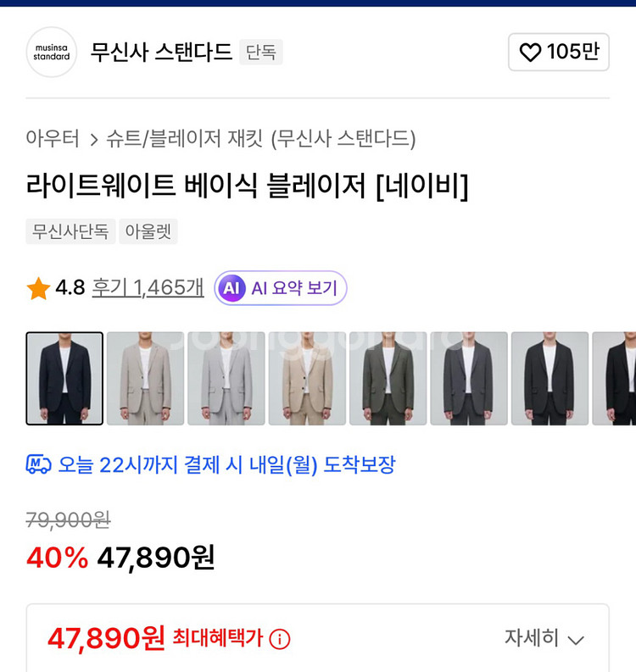The width and height of the screenshot is (636, 672).
Task: Select the navy blazer thumbnail
Action: [x=64, y=378]
